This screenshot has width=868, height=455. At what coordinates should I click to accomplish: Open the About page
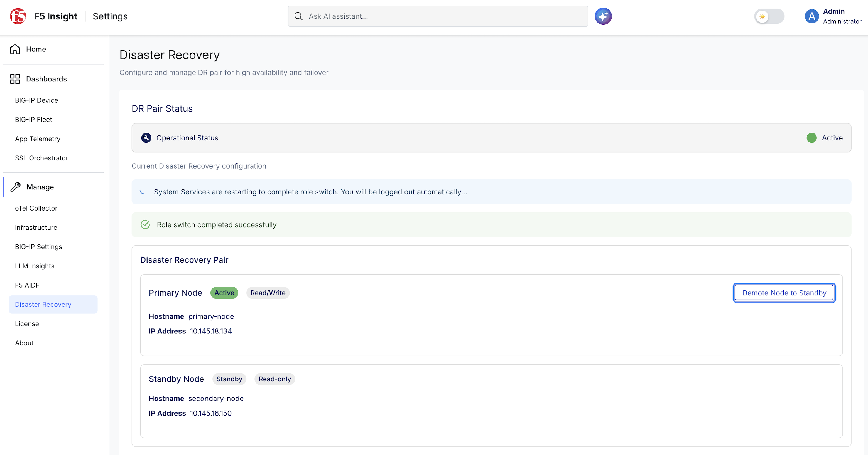(24, 343)
